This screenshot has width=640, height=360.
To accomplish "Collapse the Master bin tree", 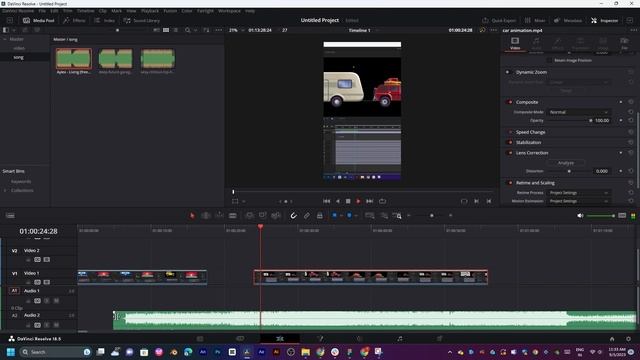I will (x=5, y=39).
